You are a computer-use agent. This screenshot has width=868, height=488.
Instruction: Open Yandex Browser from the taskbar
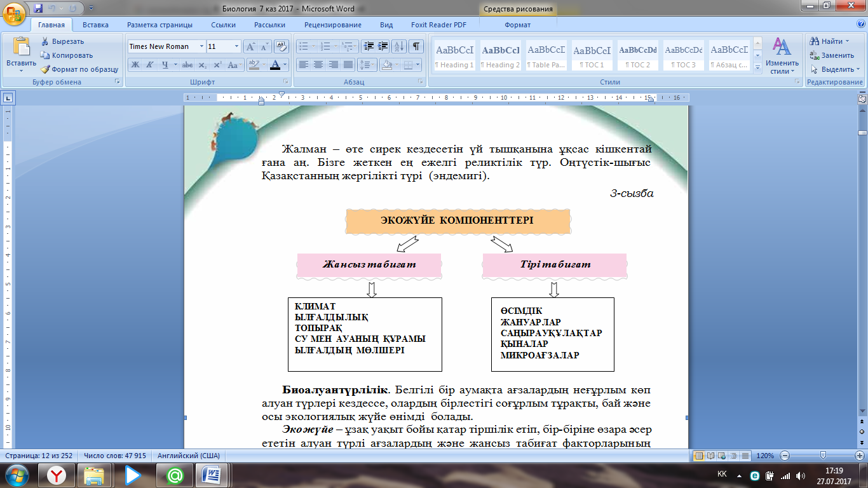pyautogui.click(x=58, y=475)
